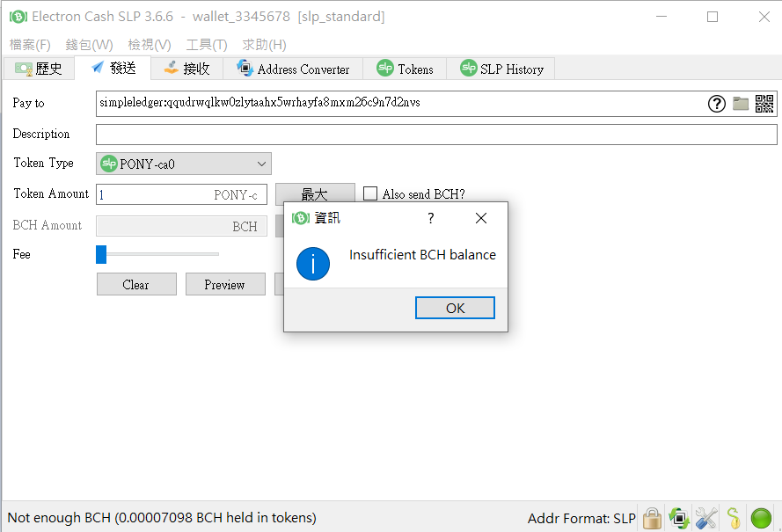782x532 pixels.
Task: Switch to the 發送 Send tab
Action: pos(113,68)
